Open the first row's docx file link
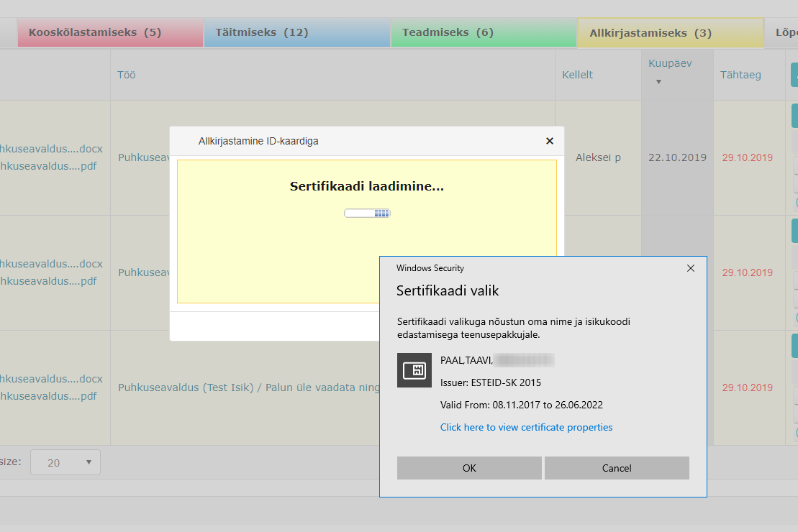The width and height of the screenshot is (798, 532). coord(51,149)
